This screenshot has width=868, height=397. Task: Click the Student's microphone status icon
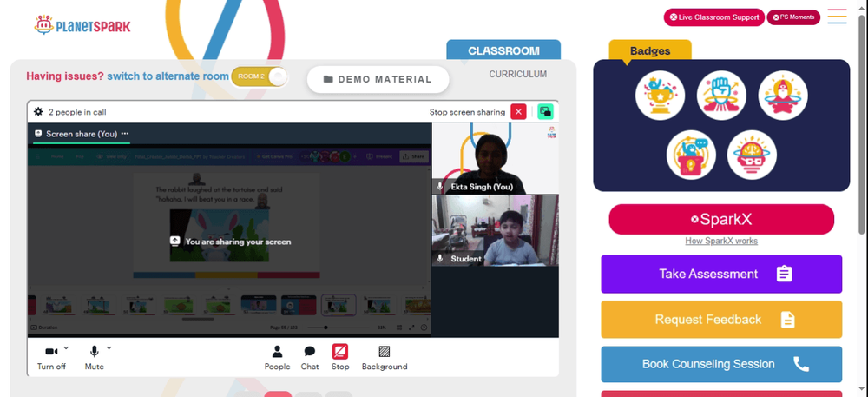coord(441,259)
